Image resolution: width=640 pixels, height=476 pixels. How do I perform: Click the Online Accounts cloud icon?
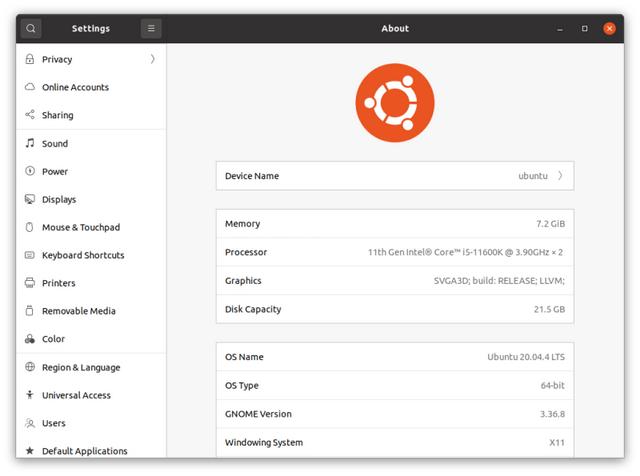(x=30, y=87)
